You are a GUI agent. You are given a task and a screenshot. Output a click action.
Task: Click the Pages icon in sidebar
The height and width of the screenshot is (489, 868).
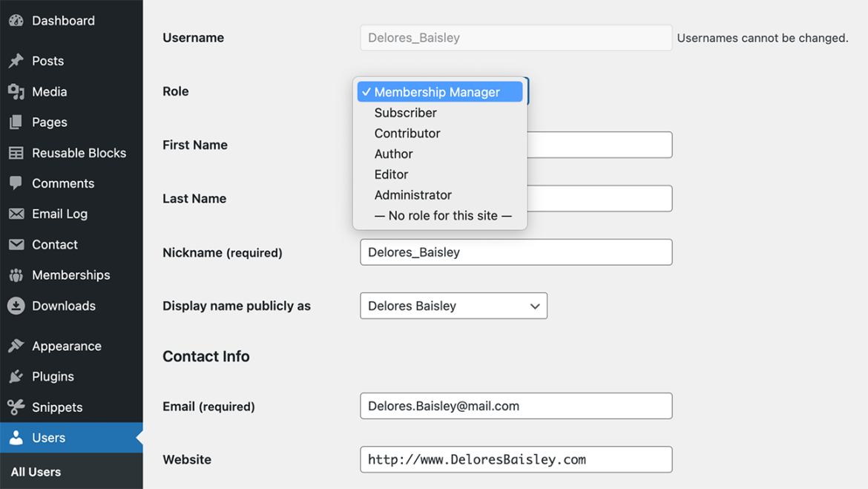[x=16, y=122]
